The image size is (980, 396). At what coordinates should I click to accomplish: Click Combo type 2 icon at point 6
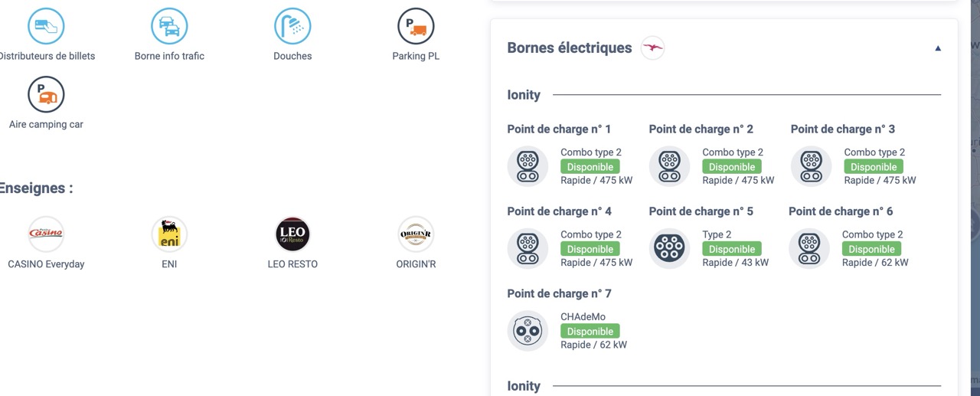pos(809,248)
